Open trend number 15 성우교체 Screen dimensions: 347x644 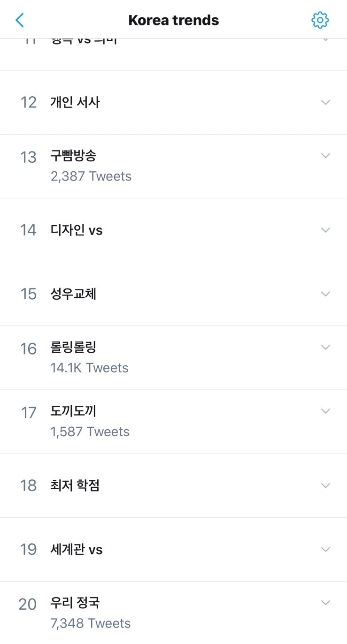[73, 294]
